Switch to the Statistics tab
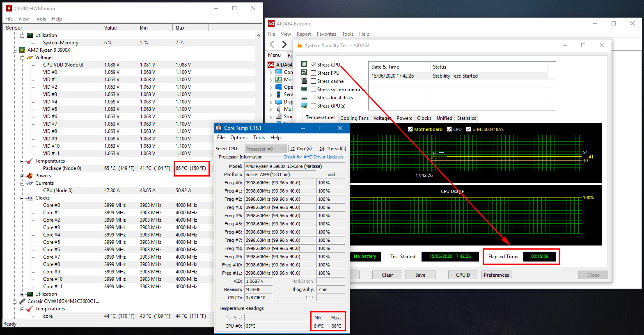The width and height of the screenshot is (644, 335). pyautogui.click(x=467, y=118)
